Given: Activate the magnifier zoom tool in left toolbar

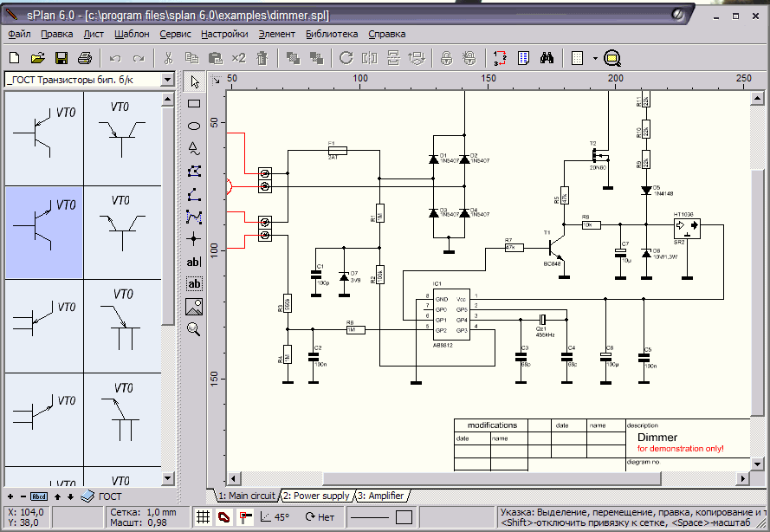Looking at the screenshot, I should (194, 328).
